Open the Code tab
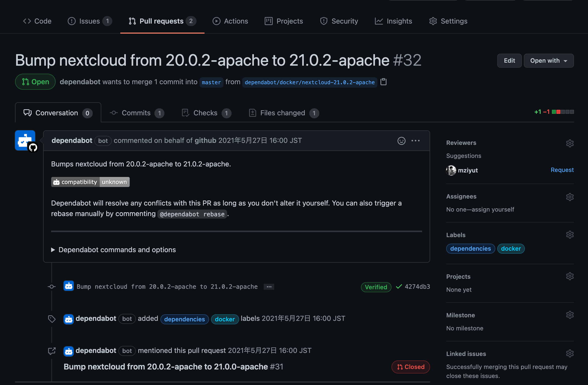 [x=37, y=21]
